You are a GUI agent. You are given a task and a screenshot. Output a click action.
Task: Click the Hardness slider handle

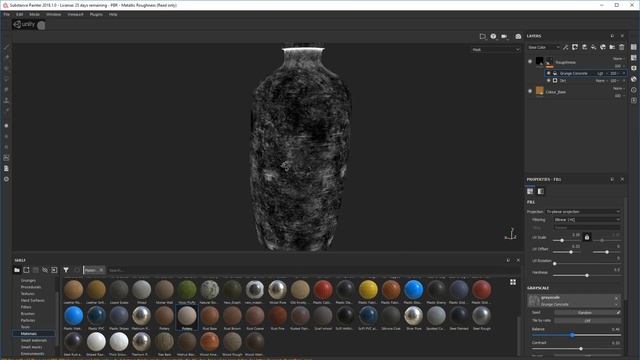(x=587, y=276)
